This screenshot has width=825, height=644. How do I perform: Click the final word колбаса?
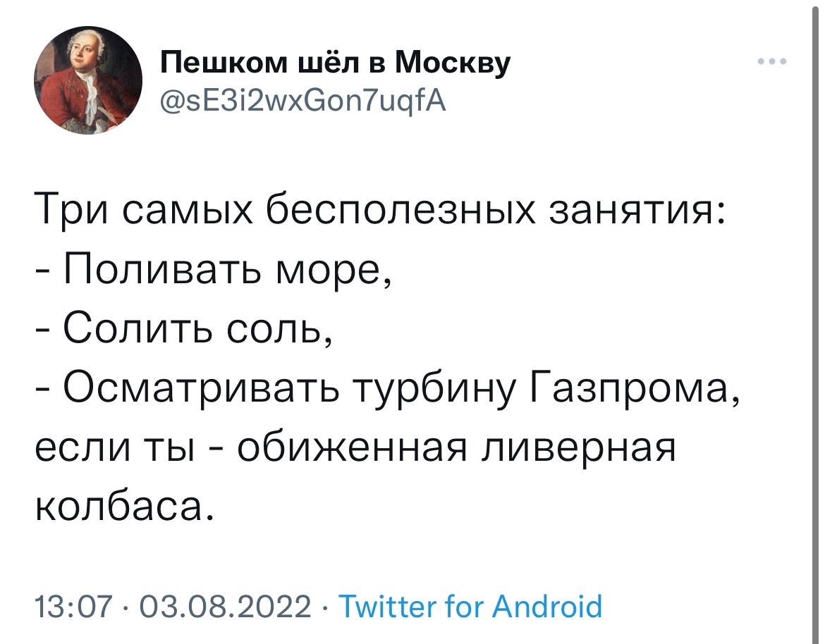click(125, 508)
